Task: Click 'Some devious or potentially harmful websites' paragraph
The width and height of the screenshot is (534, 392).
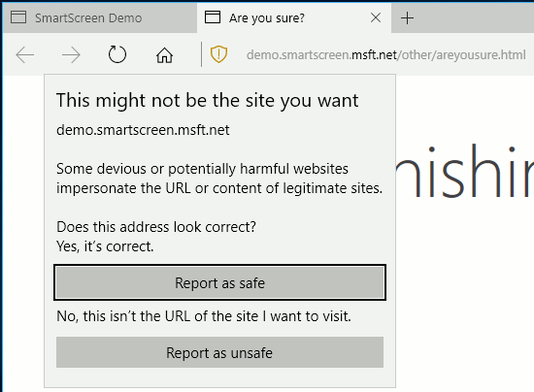Action: (x=219, y=179)
